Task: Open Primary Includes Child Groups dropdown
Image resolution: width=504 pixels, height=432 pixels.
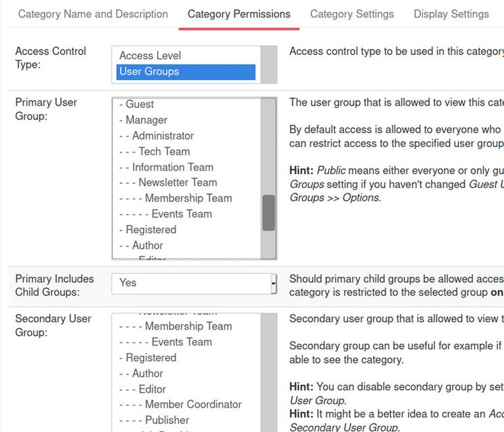Action: pos(194,283)
